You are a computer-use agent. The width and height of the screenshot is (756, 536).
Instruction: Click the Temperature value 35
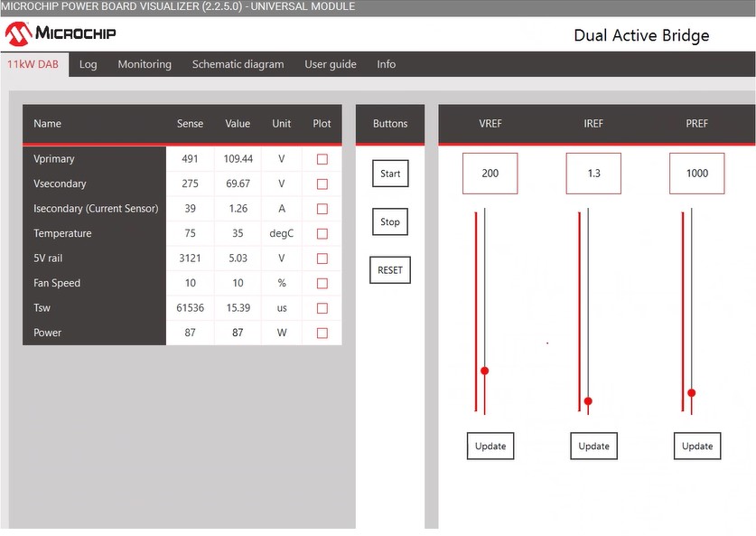click(238, 233)
